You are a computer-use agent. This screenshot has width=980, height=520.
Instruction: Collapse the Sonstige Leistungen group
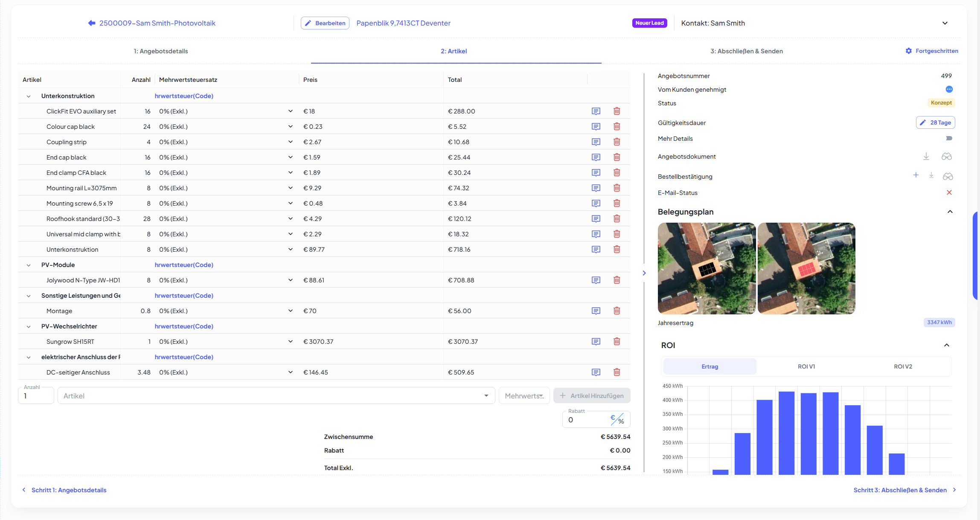pos(29,296)
